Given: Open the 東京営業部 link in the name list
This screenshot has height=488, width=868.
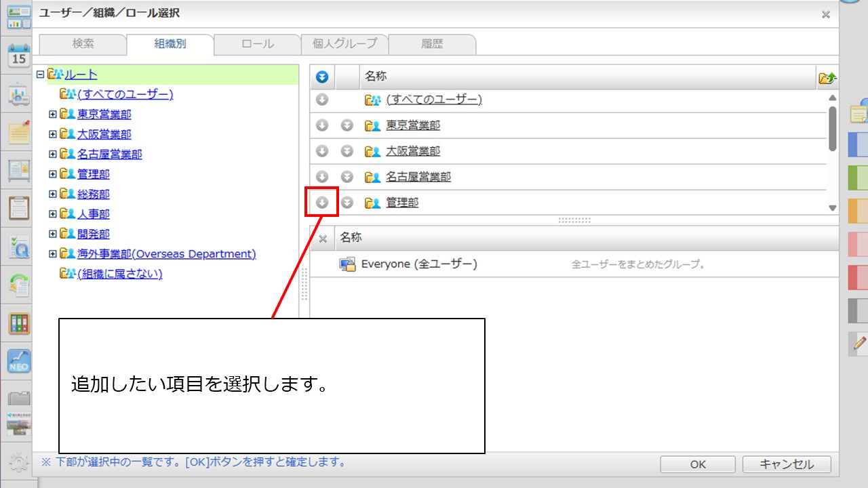Looking at the screenshot, I should point(413,125).
